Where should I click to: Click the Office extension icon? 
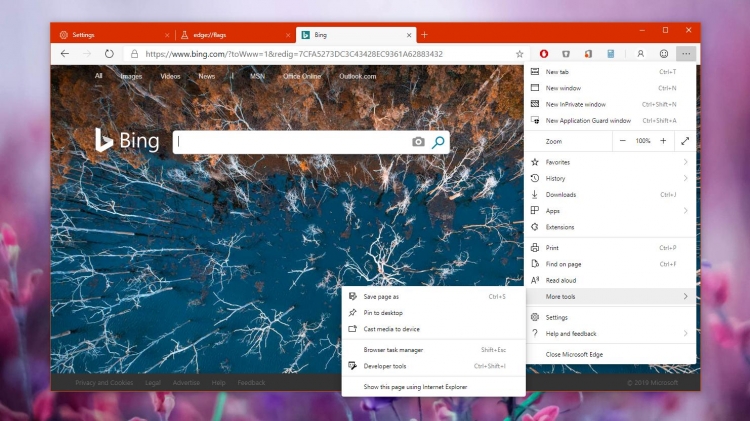(588, 54)
